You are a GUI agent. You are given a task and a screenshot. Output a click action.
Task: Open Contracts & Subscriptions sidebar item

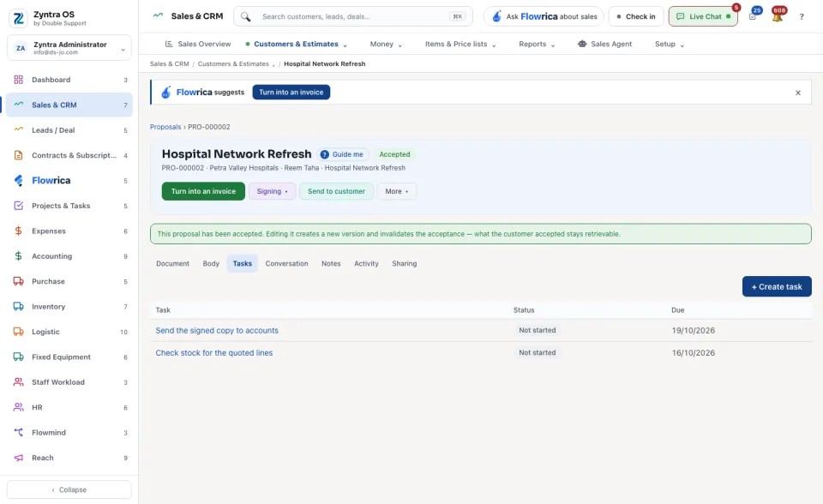(69, 155)
